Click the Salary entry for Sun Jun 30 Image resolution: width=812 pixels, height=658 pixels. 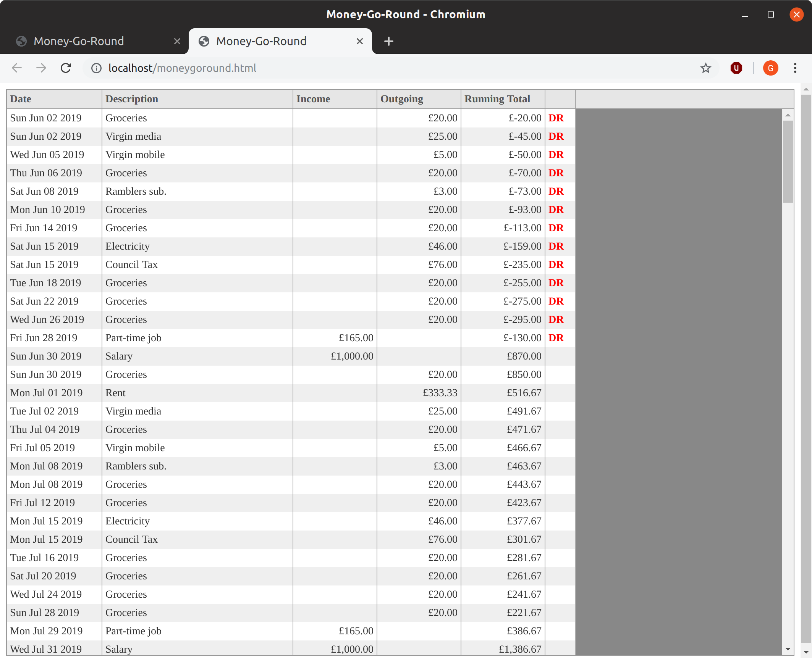click(x=119, y=356)
